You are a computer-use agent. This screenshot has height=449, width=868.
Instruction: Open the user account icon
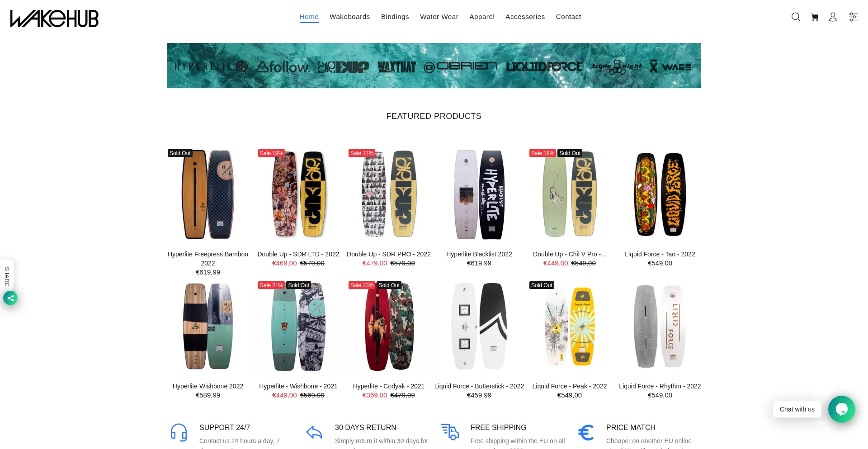click(833, 17)
